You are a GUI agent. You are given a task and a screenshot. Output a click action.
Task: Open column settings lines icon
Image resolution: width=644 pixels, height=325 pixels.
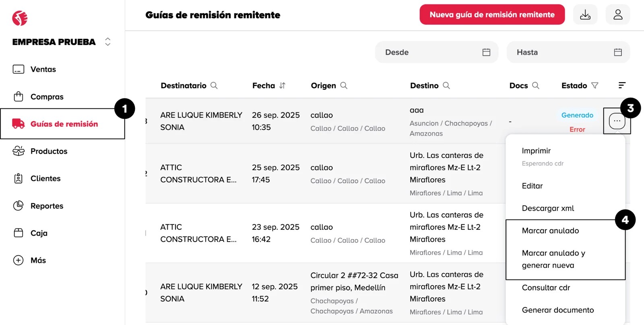pos(622,85)
